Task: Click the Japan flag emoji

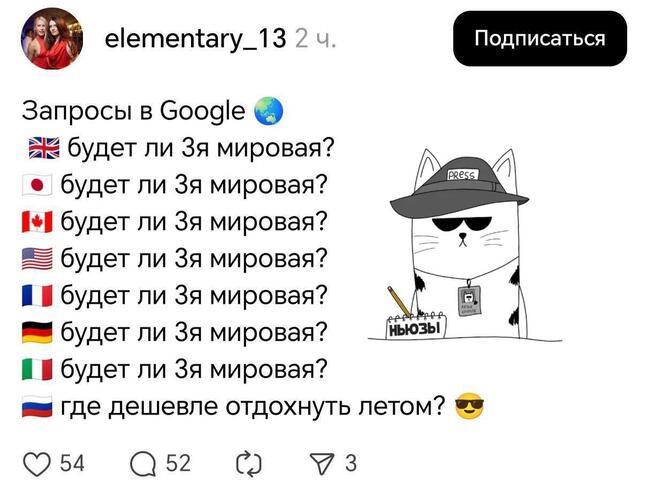Action: pos(37,185)
